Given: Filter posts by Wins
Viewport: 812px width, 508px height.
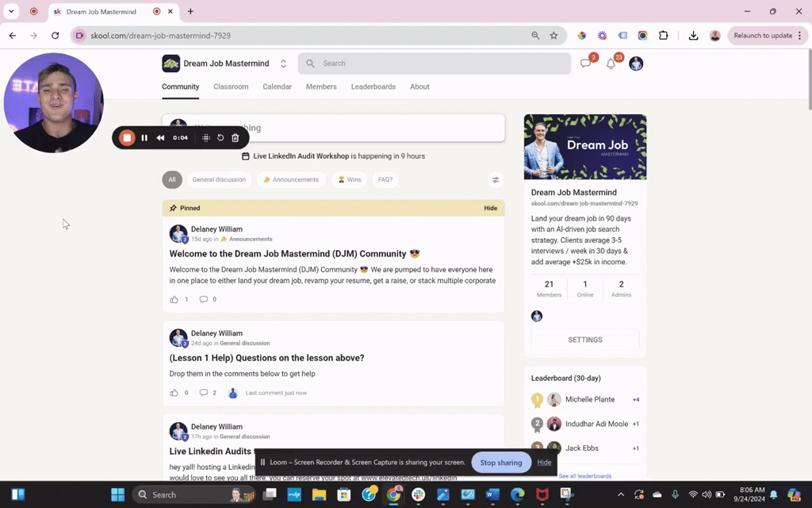Looking at the screenshot, I should pyautogui.click(x=350, y=179).
